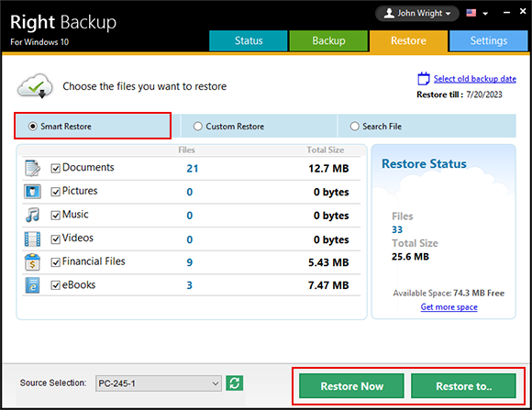The image size is (532, 410).
Task: Click the Music 0 bytes size
Action: coord(331,216)
